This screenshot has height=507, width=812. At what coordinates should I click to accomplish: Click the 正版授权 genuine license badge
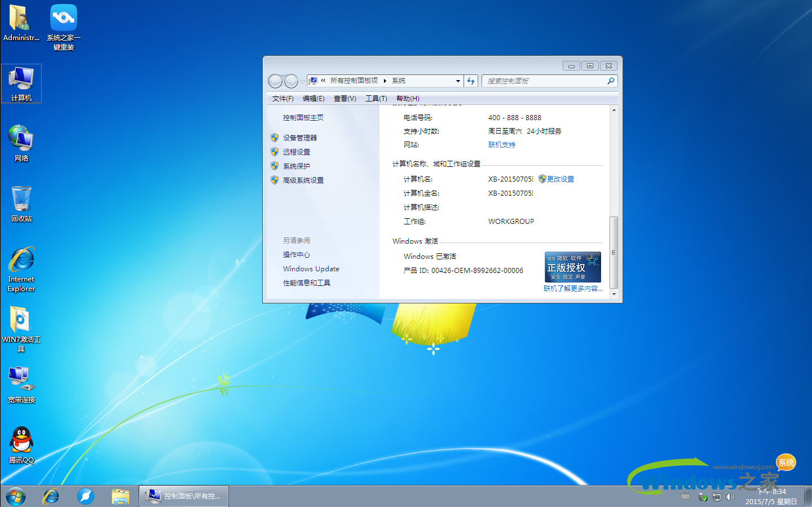click(x=572, y=266)
